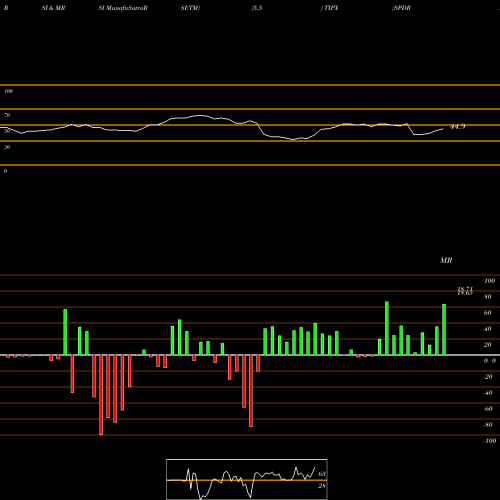Click the '-80' label on MR axis
Image resolution: width=500 pixels, height=500 pixels.
point(488,425)
